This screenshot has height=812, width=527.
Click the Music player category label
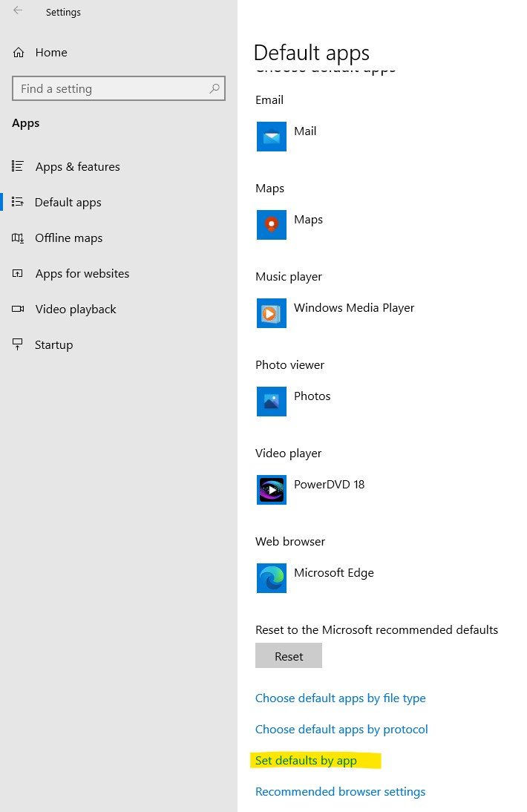288,277
